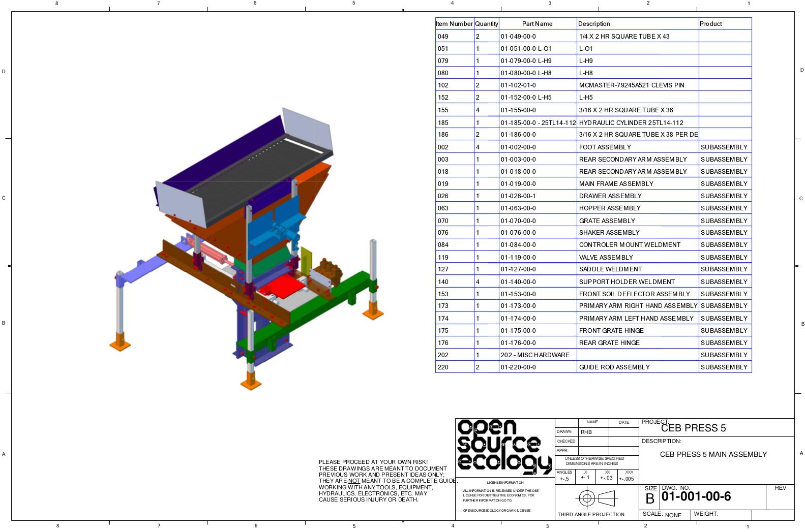Click part name 01-051-00-0 L-O1
Viewport: 805px width, 532px height.
526,49
